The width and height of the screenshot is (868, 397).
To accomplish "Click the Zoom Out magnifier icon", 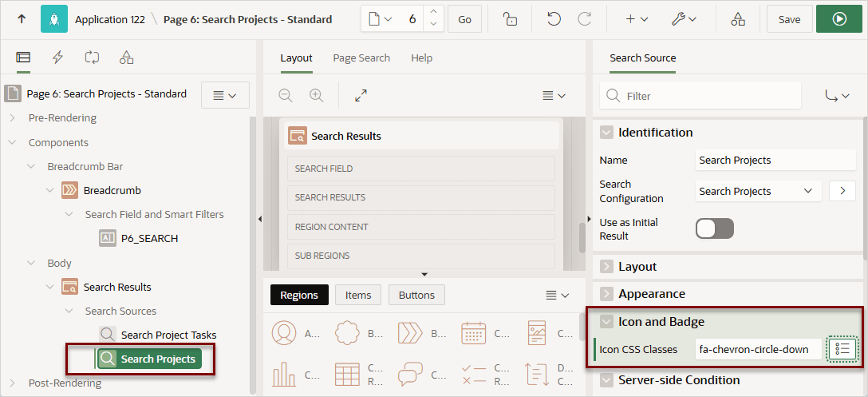I will pyautogui.click(x=286, y=95).
